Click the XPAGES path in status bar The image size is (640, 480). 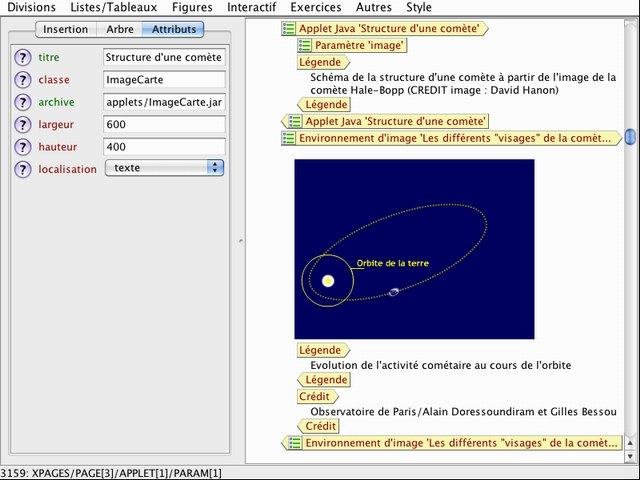127,473
